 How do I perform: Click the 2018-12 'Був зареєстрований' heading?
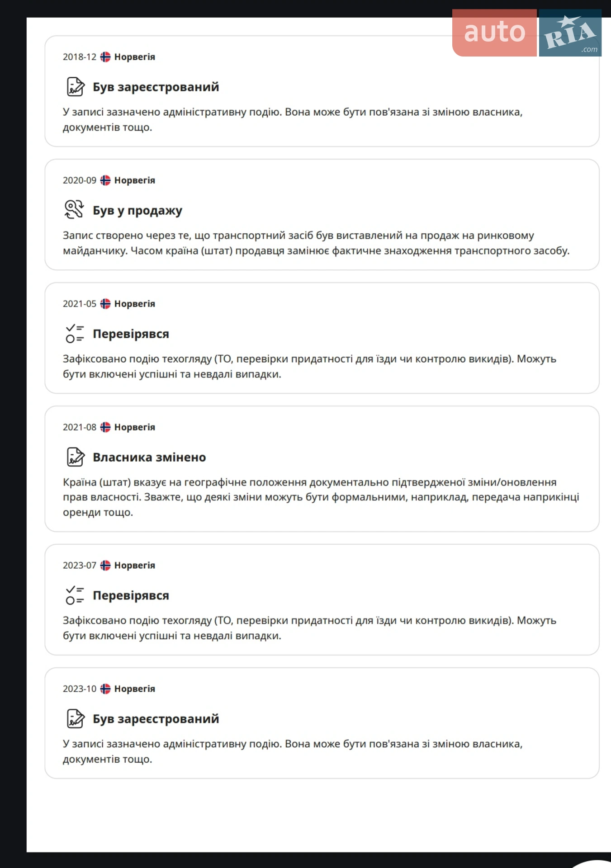click(156, 87)
